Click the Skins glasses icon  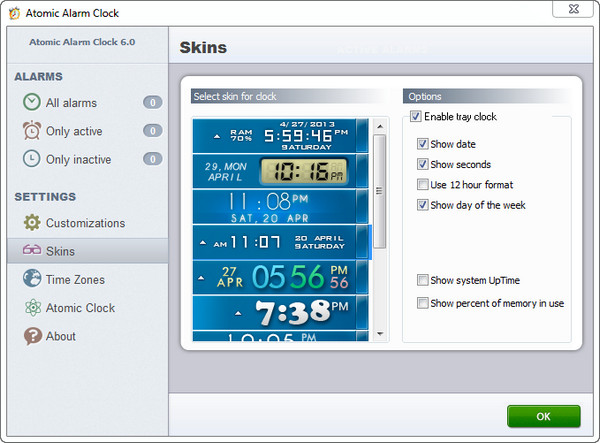(x=32, y=251)
